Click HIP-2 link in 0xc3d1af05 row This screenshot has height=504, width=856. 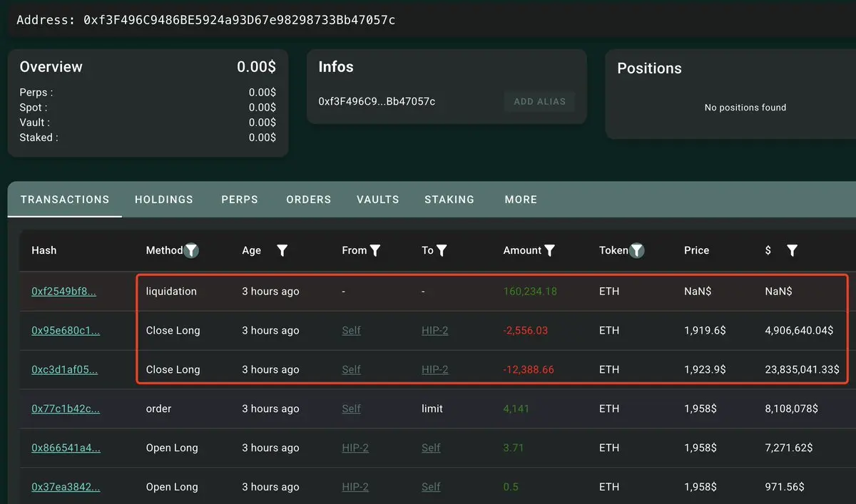(x=434, y=370)
